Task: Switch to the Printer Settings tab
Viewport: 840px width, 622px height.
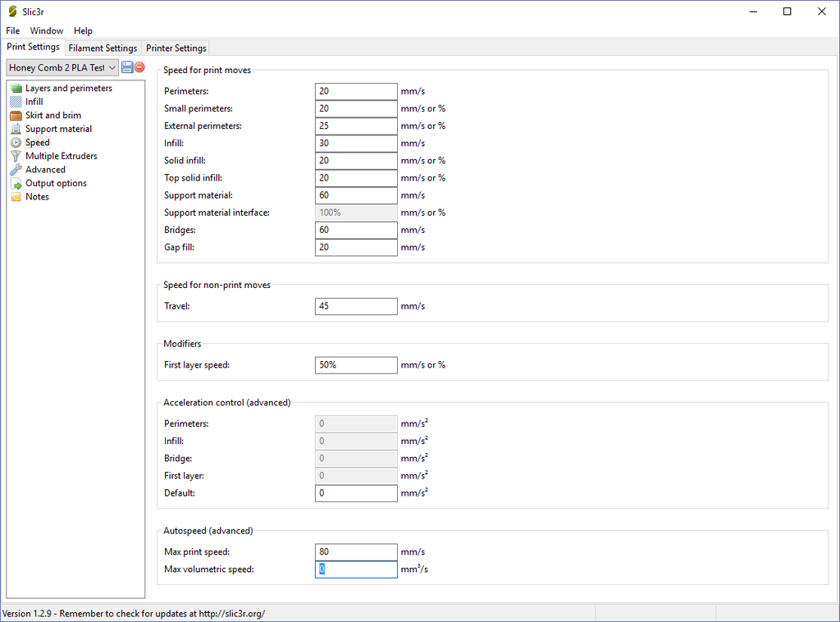Action: (176, 48)
